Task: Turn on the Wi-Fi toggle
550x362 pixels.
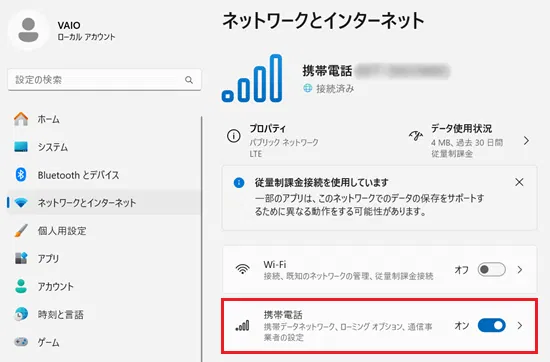Action: pos(491,269)
